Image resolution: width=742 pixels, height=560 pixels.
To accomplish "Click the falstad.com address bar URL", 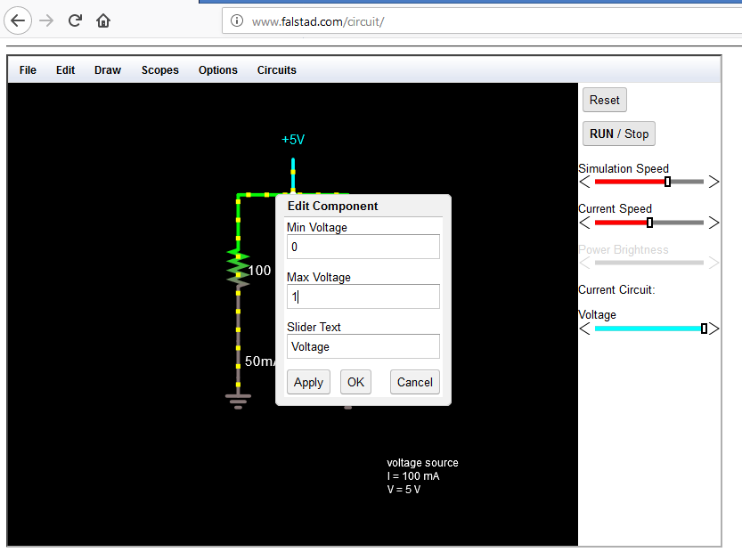I will coord(318,21).
